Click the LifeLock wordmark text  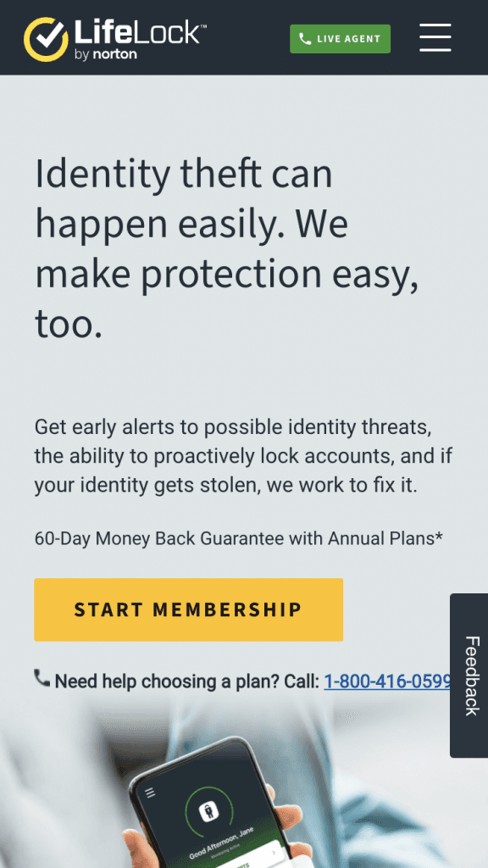(x=140, y=32)
